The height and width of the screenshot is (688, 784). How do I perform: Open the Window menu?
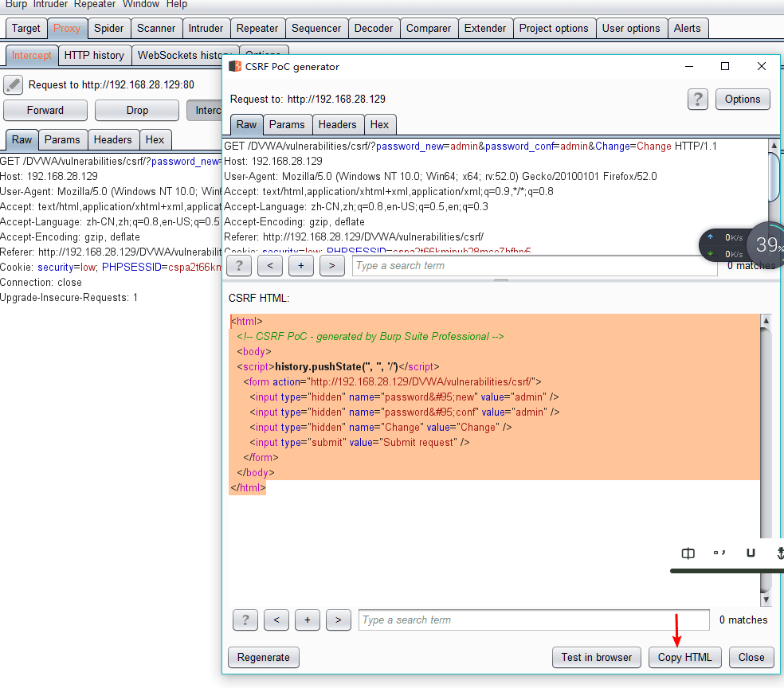point(141,5)
